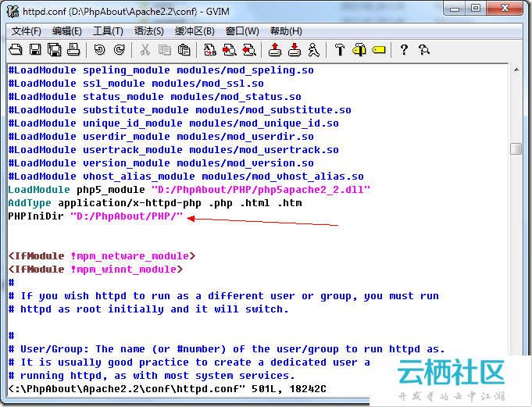
Task: Click the GVIM application icon in title bar
Action: 13,12
